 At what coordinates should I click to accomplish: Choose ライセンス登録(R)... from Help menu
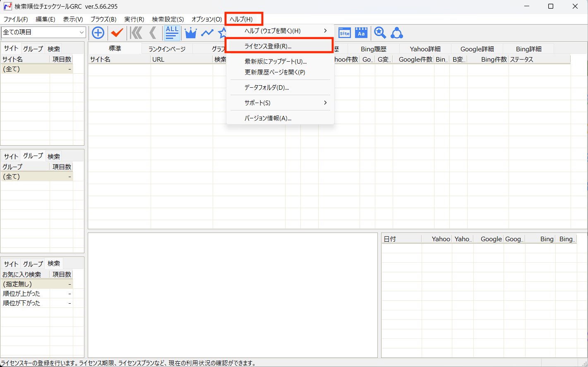tap(280, 46)
